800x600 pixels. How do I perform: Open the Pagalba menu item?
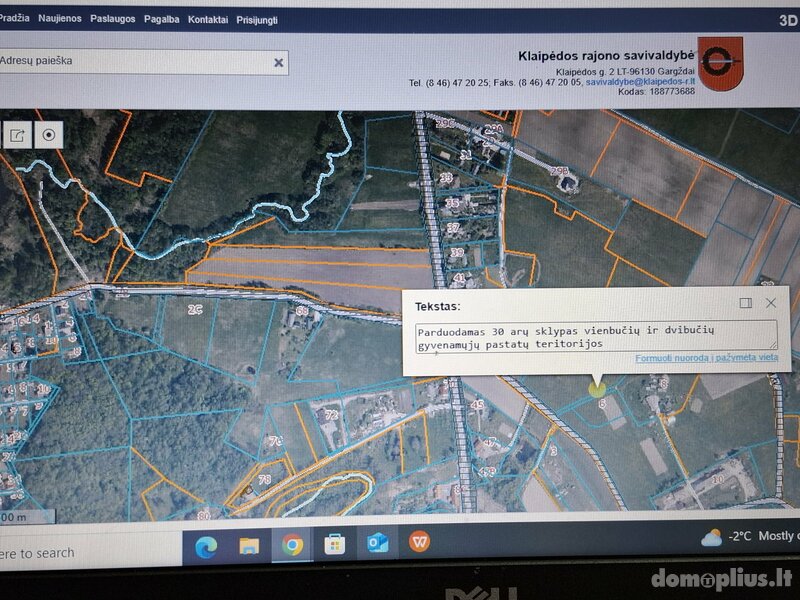tap(161, 19)
